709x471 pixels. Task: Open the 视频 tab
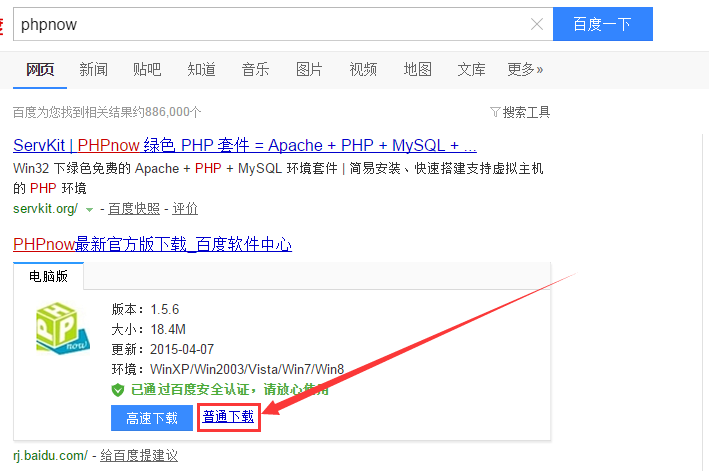pyautogui.click(x=363, y=69)
